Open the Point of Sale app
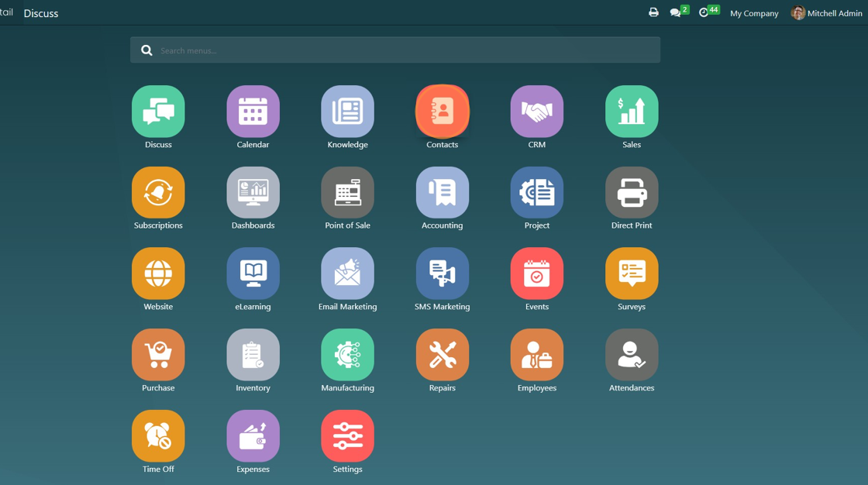868x485 pixels. click(348, 193)
